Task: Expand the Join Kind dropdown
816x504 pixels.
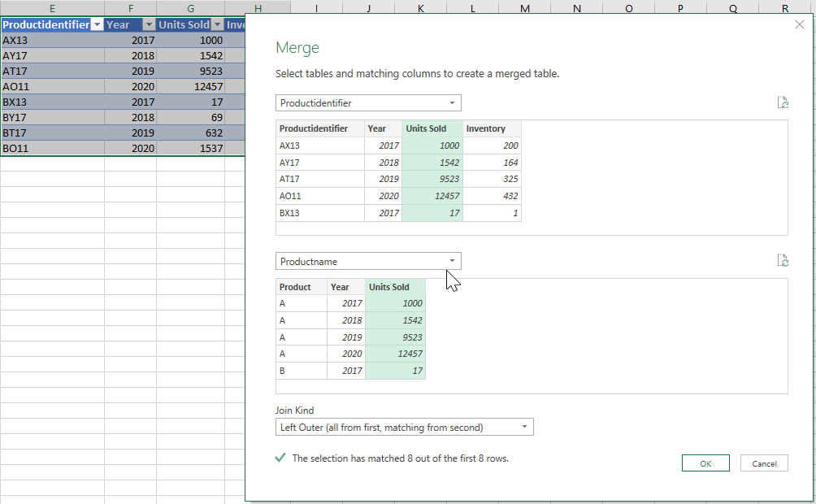Action: click(x=404, y=428)
